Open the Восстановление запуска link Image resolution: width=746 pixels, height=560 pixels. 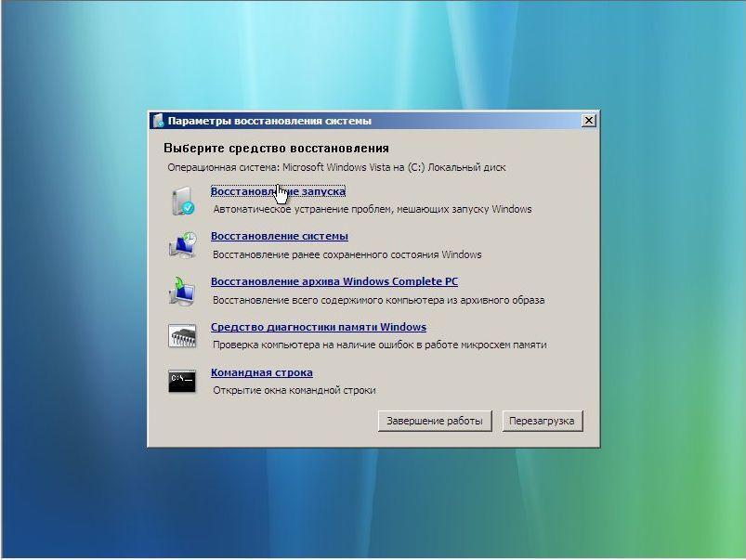click(x=278, y=191)
